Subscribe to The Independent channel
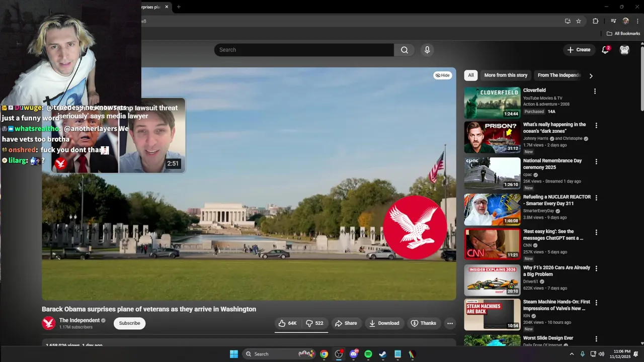 click(x=129, y=323)
